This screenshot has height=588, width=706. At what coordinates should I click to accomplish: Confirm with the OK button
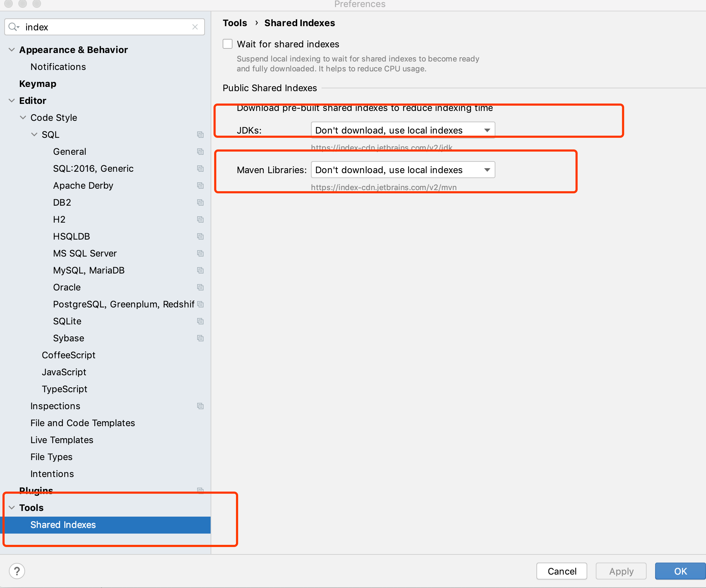tap(680, 571)
